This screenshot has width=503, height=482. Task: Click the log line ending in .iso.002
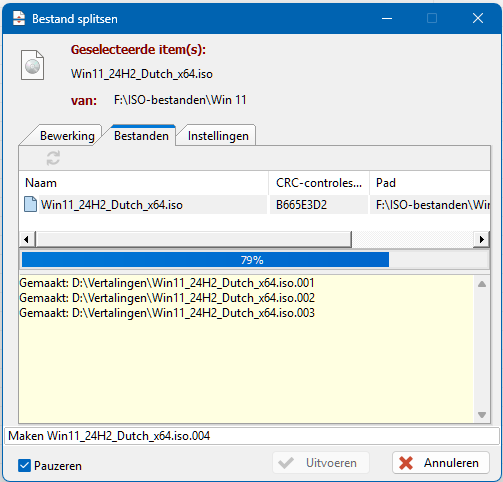pos(167,298)
